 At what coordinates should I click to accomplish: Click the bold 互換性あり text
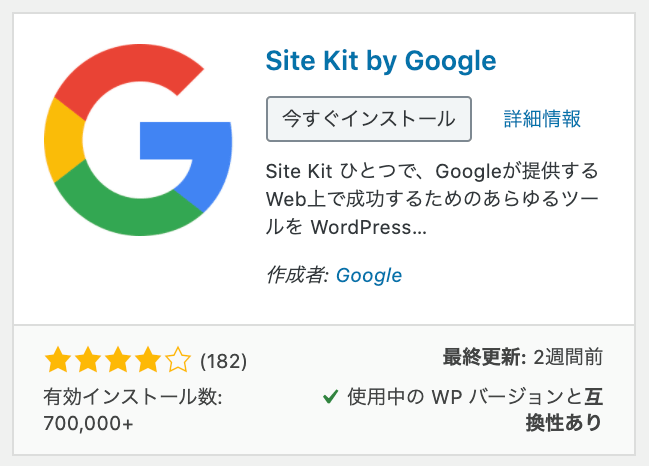[564, 410]
